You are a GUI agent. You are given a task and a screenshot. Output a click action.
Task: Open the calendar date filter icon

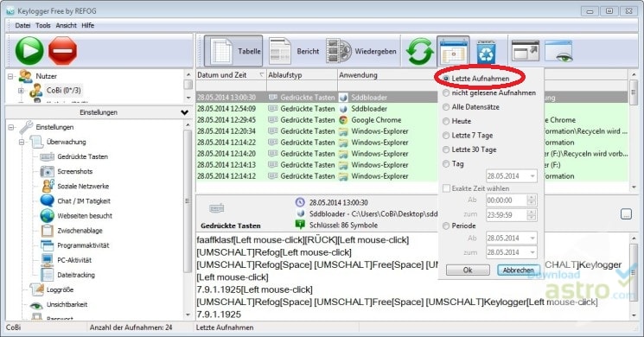pos(453,51)
